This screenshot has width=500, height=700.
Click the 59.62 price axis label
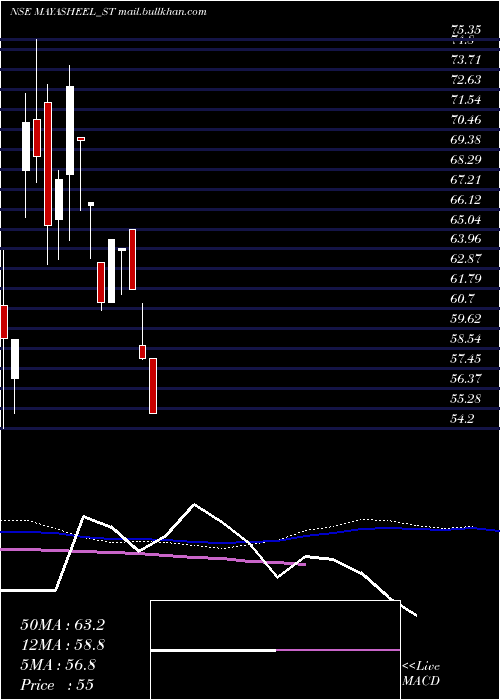pyautogui.click(x=466, y=319)
